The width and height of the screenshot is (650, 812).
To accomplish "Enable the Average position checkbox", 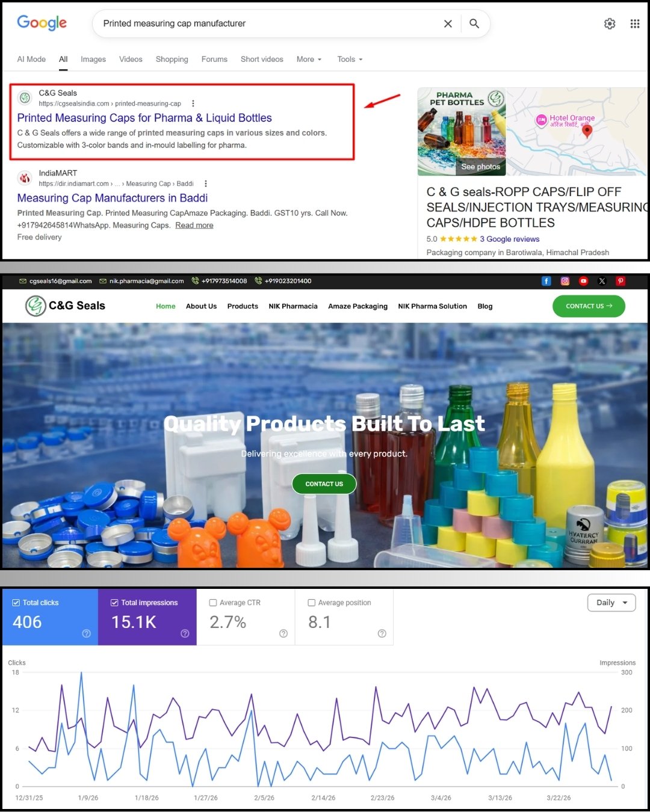I will point(312,602).
